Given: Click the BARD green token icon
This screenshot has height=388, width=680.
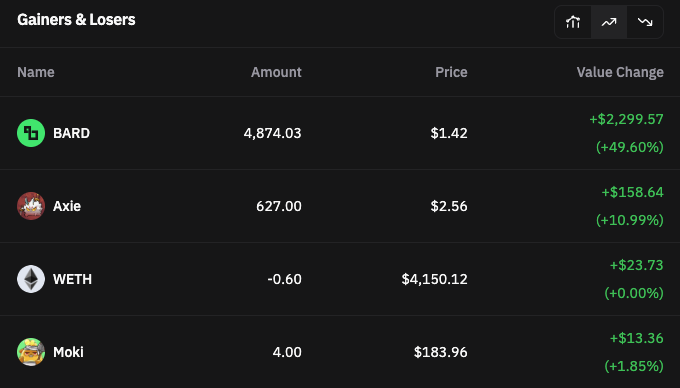Looking at the screenshot, I should (x=31, y=133).
